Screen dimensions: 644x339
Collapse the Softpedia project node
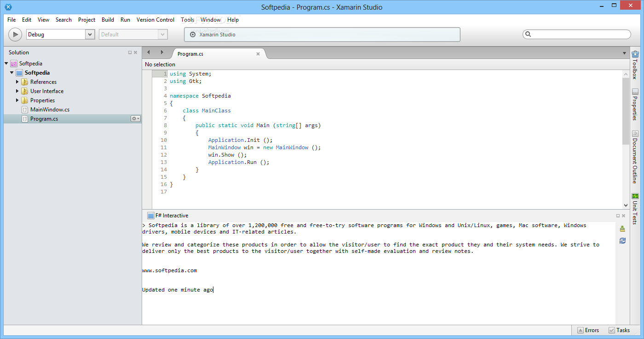(x=12, y=73)
